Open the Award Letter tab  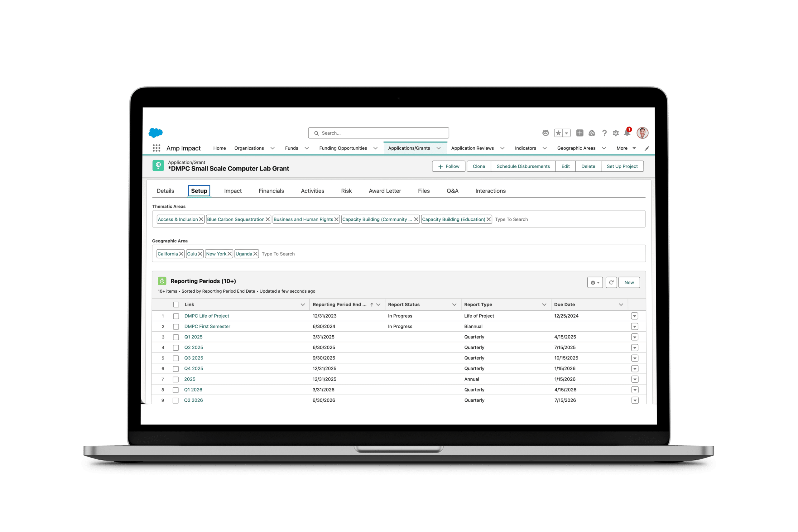[385, 191]
